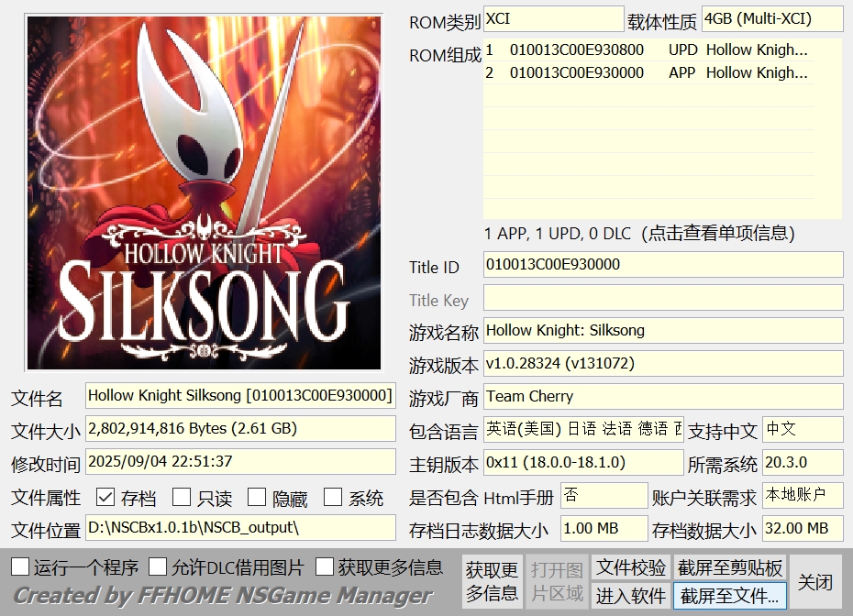Image resolution: width=853 pixels, height=616 pixels.
Task: Click the 主钥版本 field 0x11
Action: pos(583,463)
